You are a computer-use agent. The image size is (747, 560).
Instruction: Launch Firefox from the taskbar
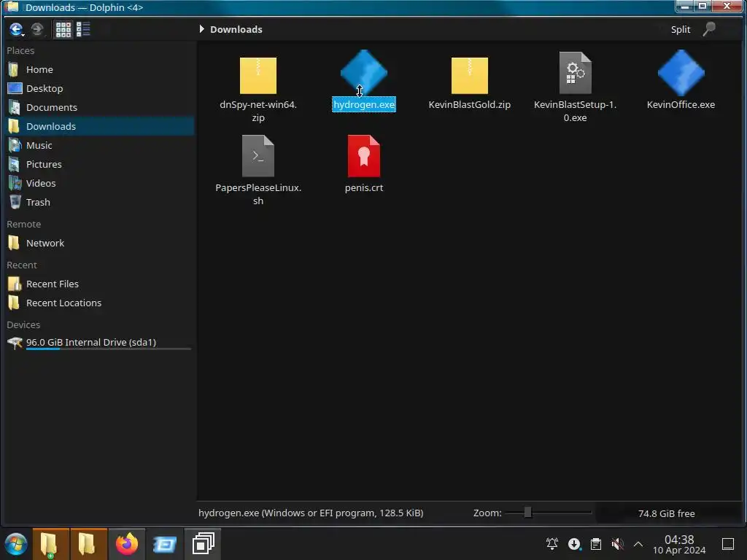tap(127, 544)
